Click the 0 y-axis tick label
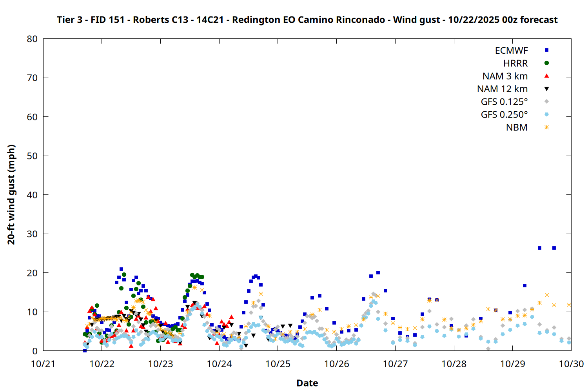 [35, 351]
